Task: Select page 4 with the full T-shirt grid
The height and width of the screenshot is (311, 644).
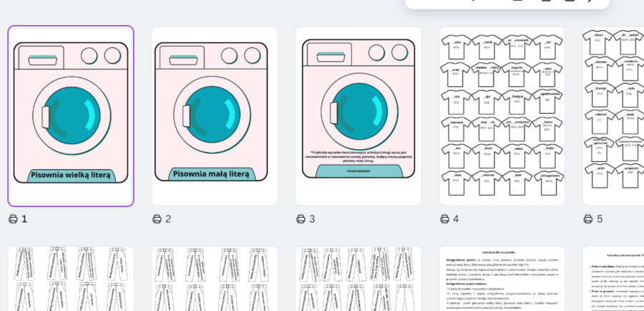Action: [502, 116]
